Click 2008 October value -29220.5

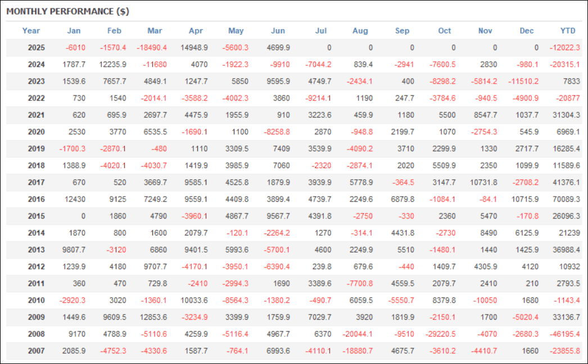[440, 334]
